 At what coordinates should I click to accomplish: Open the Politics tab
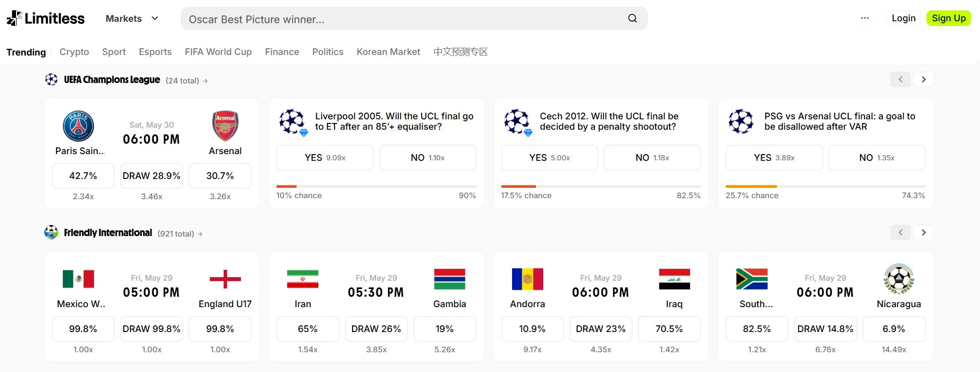[328, 52]
